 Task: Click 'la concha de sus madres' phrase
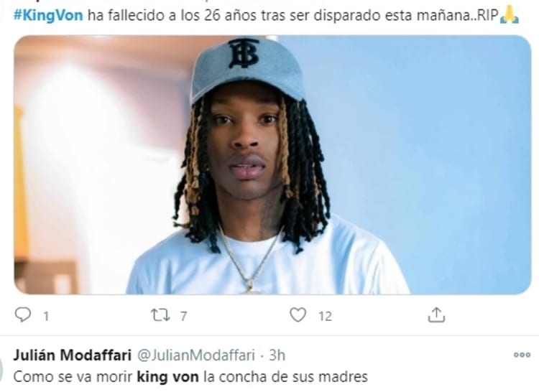click(285, 377)
